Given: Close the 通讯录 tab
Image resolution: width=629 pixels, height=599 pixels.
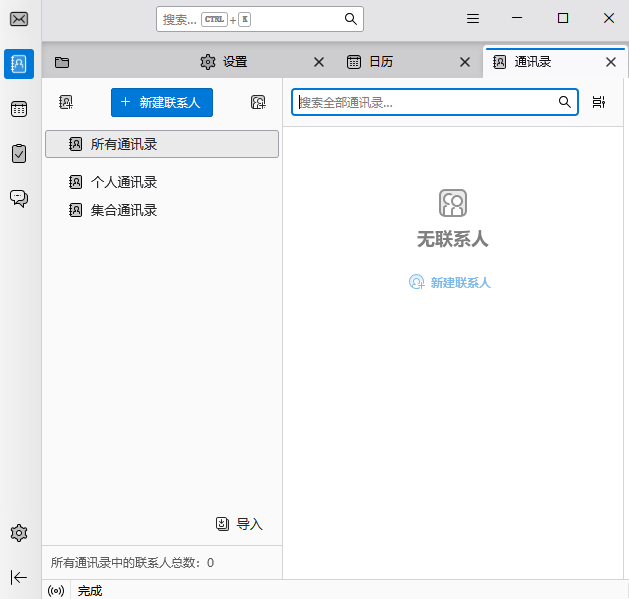Looking at the screenshot, I should pyautogui.click(x=611, y=62).
